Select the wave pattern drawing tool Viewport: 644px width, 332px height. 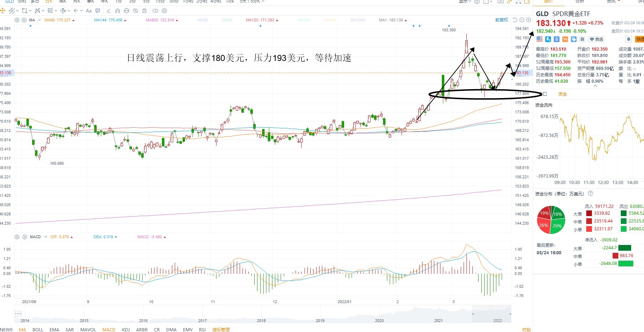point(37,11)
